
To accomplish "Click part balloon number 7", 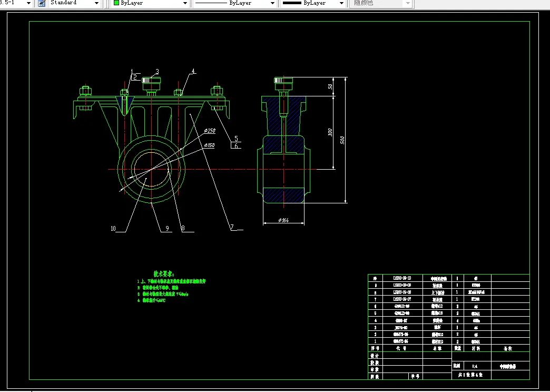I will point(231,227).
